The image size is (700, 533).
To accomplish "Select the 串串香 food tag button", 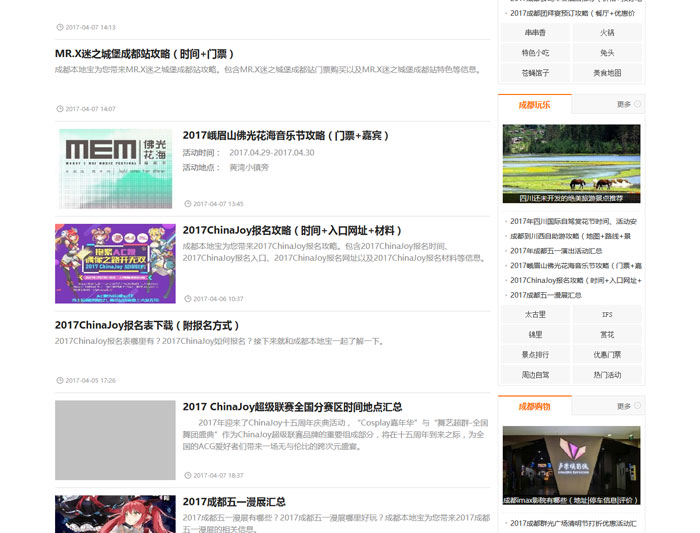I will click(x=535, y=33).
